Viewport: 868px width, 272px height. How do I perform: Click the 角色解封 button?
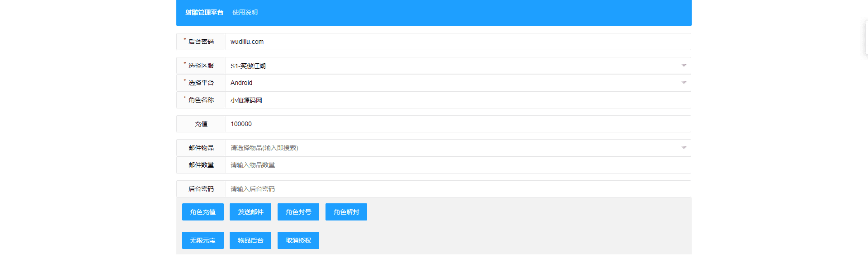pos(346,212)
